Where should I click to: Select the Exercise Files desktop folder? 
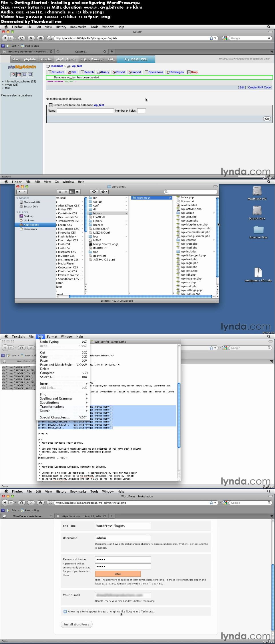pyautogui.click(x=258, y=232)
